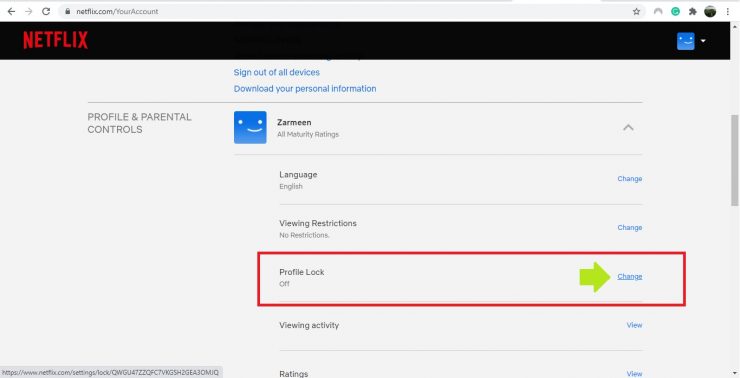
Task: Go to Netflix home via logo
Action: (x=56, y=40)
